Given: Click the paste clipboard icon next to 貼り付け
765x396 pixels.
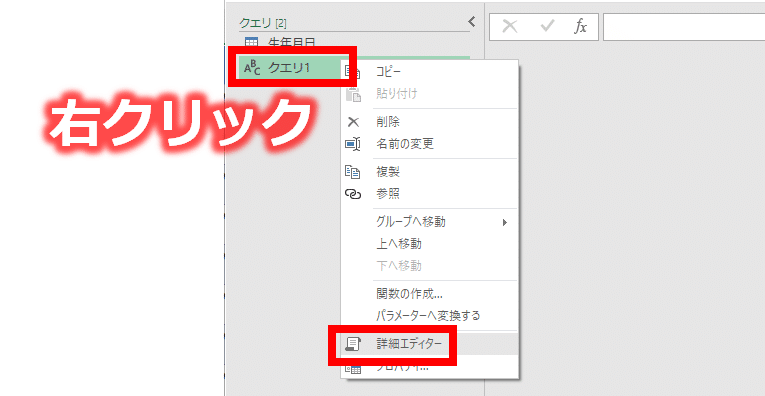Looking at the screenshot, I should (353, 94).
